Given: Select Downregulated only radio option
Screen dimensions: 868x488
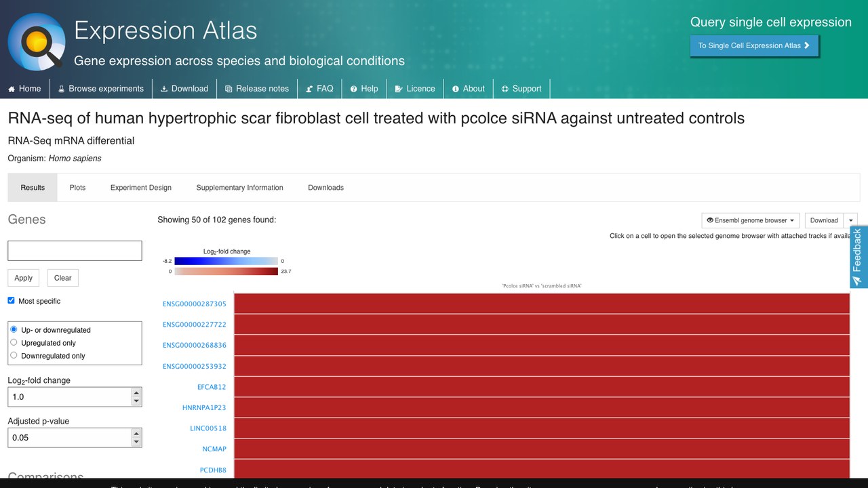Looking at the screenshot, I should (x=14, y=355).
